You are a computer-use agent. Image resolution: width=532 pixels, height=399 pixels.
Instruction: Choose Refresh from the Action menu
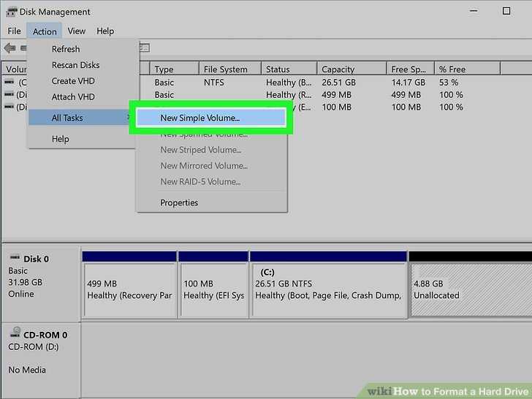click(x=66, y=49)
